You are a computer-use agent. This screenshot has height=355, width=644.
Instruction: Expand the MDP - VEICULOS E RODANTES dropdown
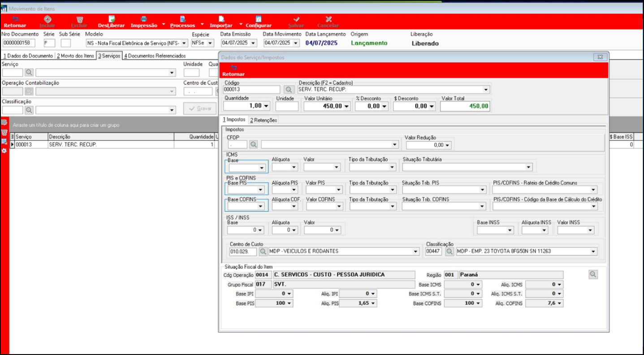tap(416, 251)
